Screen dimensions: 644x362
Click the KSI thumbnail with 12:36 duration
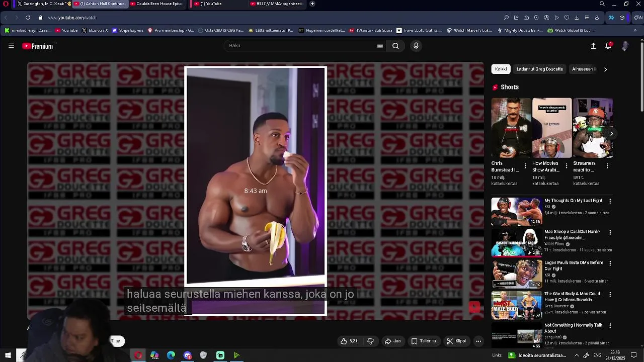(x=517, y=211)
